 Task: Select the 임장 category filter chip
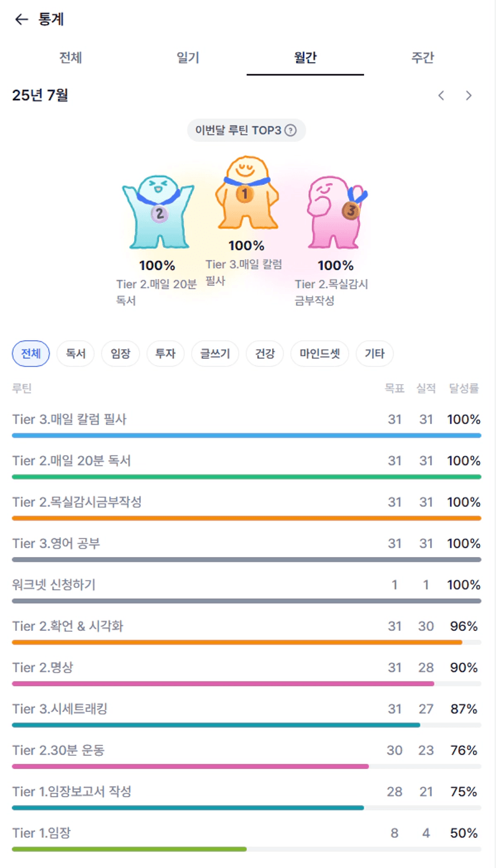(121, 354)
